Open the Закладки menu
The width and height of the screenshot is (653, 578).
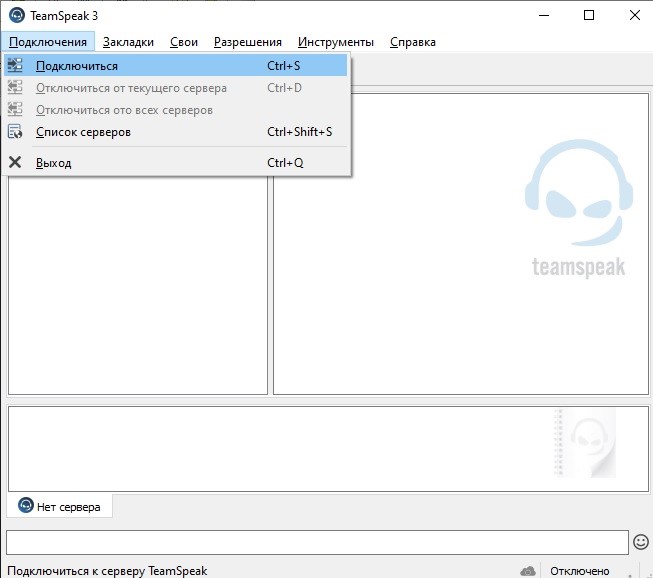128,42
